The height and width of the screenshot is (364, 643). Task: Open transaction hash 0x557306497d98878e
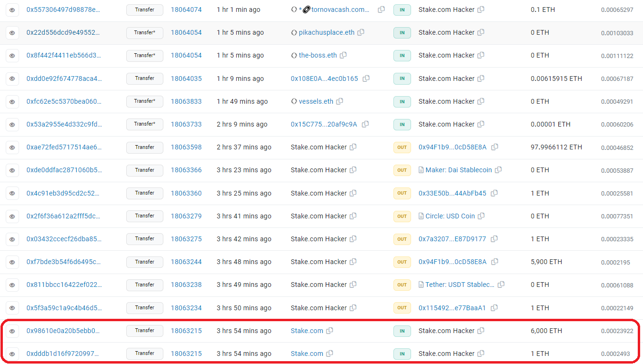(x=64, y=10)
